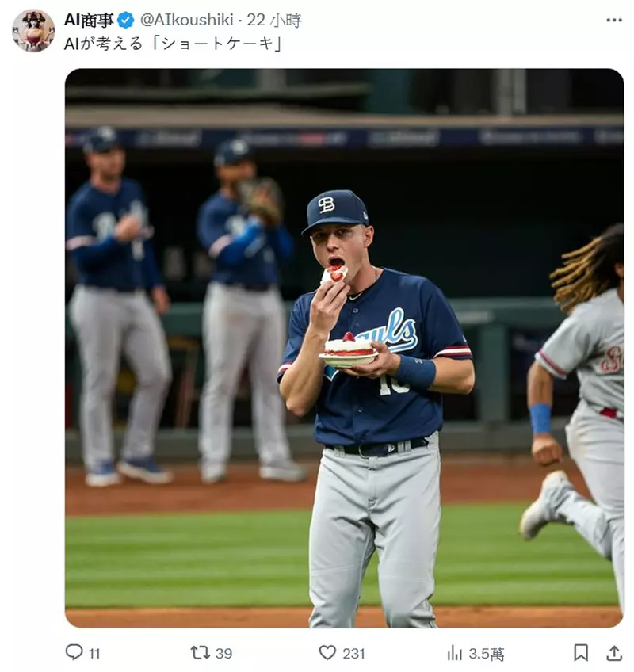The image size is (634, 672).
Task: Click the AI商事 display name
Action: (88, 21)
